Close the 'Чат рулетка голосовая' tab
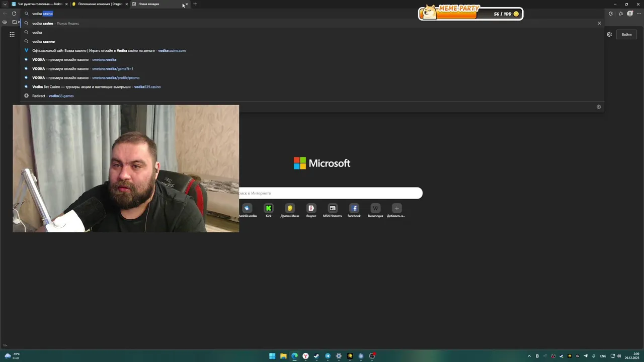The image size is (644, 362). (66, 4)
